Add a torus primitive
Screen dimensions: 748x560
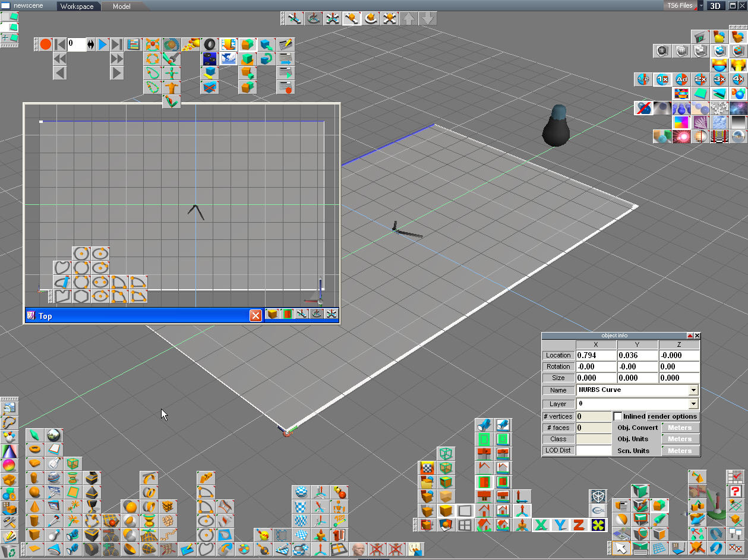pos(34,450)
